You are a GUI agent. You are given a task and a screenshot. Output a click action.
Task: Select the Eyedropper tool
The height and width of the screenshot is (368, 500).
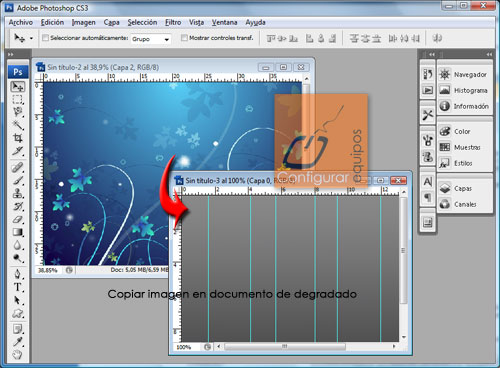18,342
